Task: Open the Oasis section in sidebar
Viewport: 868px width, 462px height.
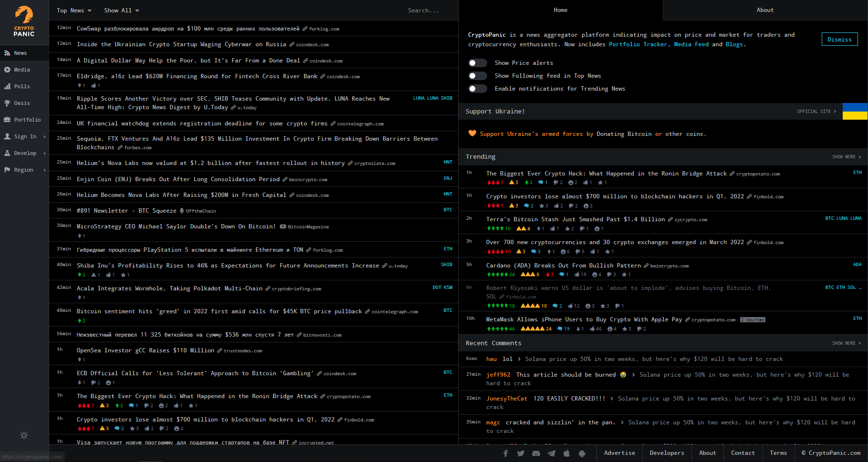Action: [x=24, y=103]
